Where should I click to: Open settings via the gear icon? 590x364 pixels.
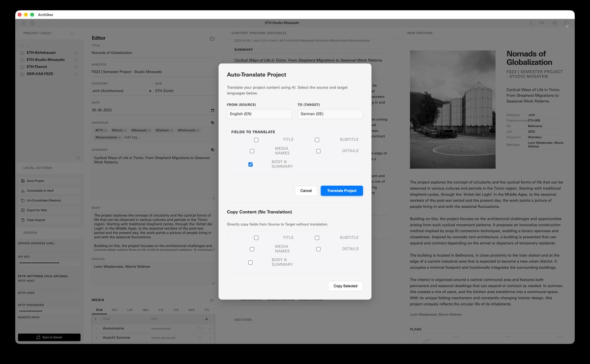(x=32, y=23)
